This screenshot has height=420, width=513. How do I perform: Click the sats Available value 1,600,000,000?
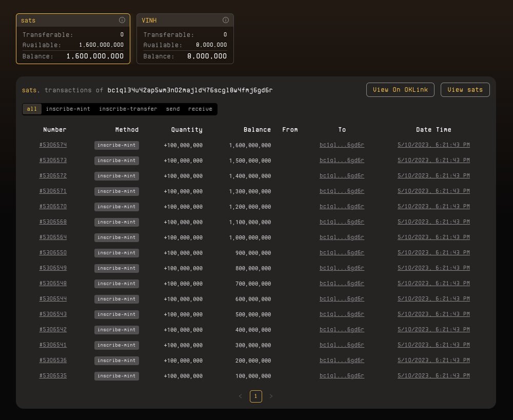[102, 45]
